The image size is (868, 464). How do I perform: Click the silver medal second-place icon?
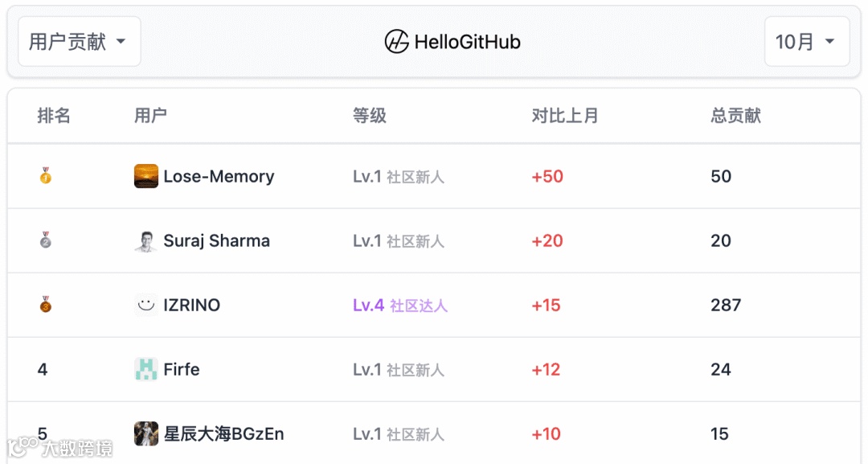pos(46,240)
